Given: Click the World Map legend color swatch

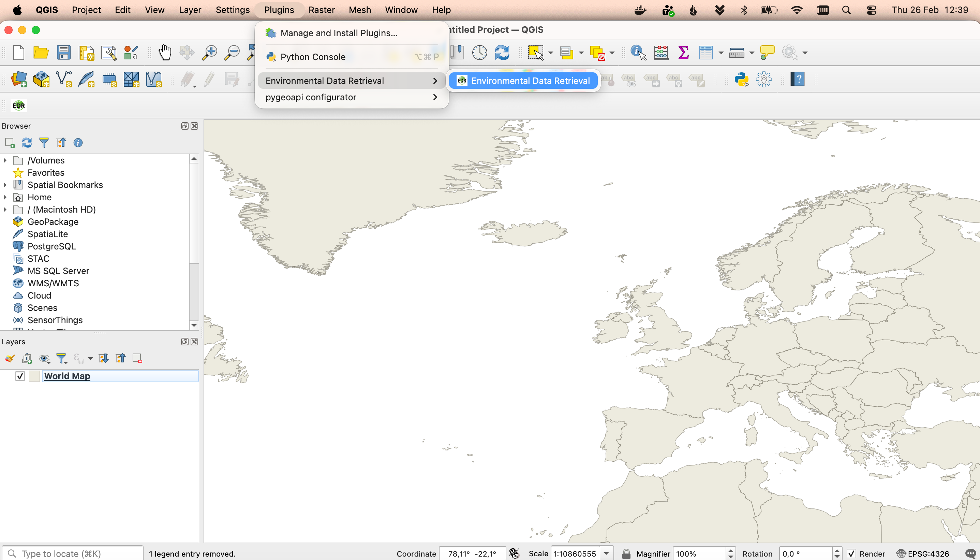Looking at the screenshot, I should point(34,376).
